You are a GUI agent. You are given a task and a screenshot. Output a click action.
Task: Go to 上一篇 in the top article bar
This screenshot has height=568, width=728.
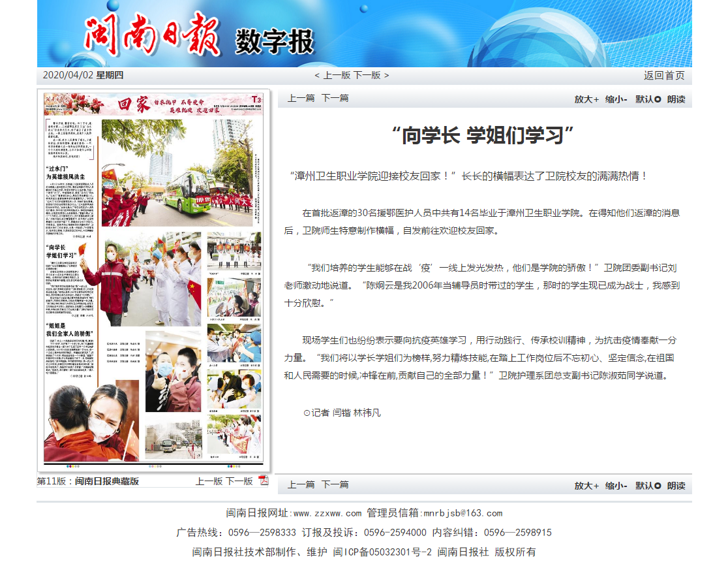coord(301,98)
